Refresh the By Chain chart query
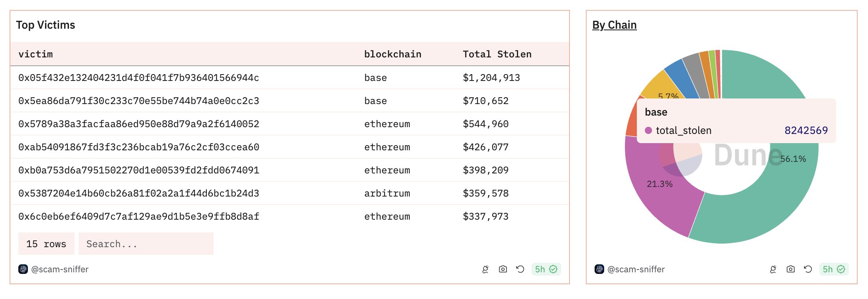Image resolution: width=868 pixels, height=299 pixels. [x=808, y=269]
